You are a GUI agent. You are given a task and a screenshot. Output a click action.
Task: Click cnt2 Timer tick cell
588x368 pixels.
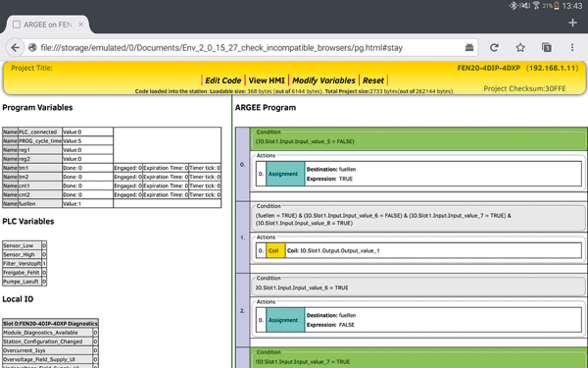(205, 195)
